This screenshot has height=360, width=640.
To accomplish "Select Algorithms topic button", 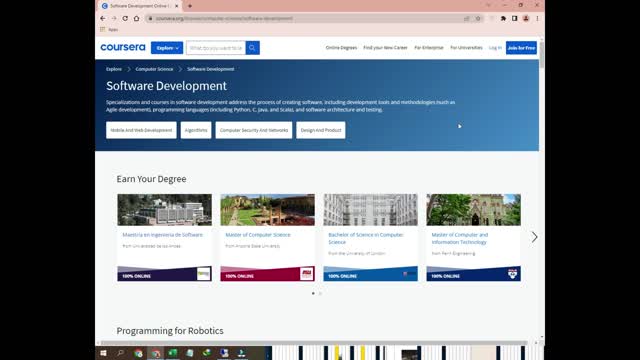I will [x=196, y=130].
